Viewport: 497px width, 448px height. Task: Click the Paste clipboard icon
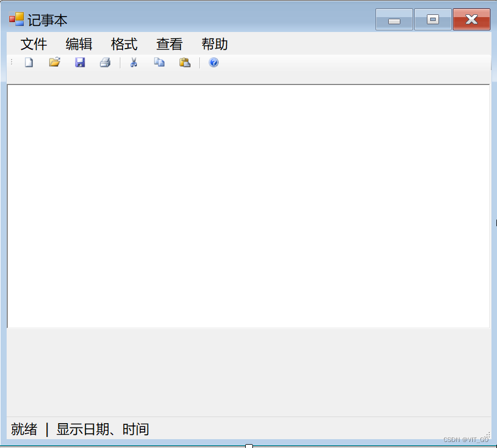point(185,62)
